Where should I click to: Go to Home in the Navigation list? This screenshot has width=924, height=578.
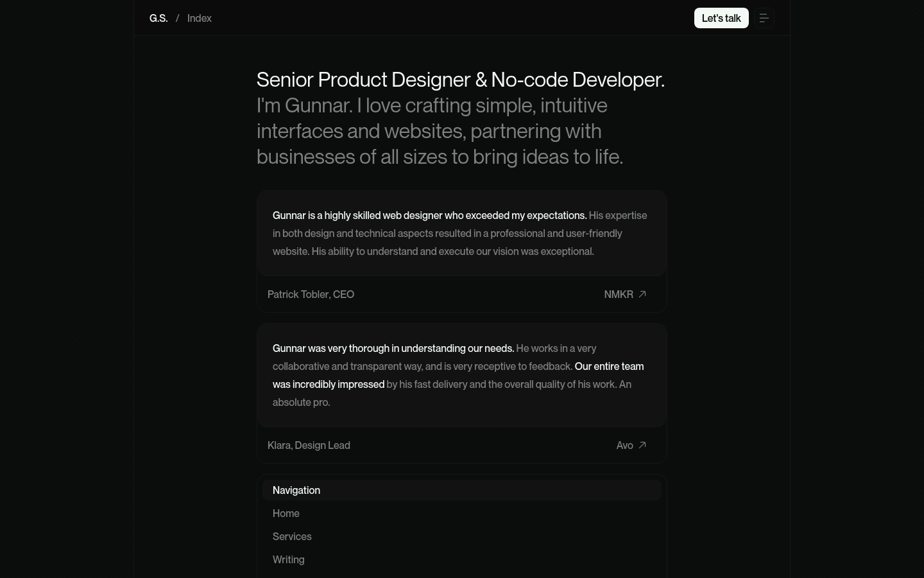point(286,513)
